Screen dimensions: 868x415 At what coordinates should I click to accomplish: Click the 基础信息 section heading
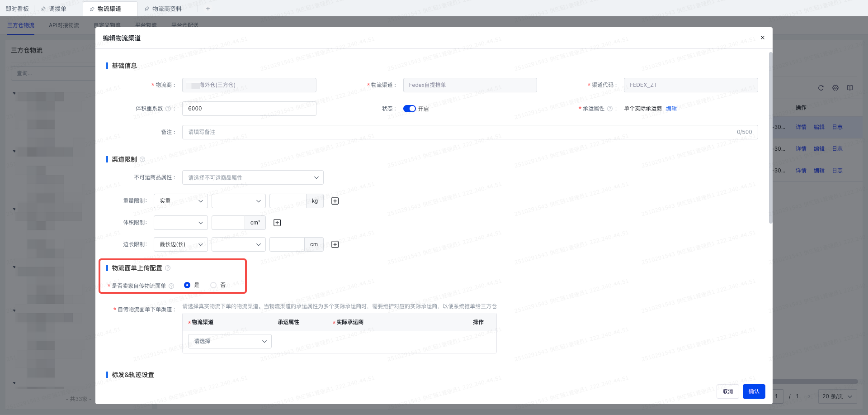click(x=124, y=66)
